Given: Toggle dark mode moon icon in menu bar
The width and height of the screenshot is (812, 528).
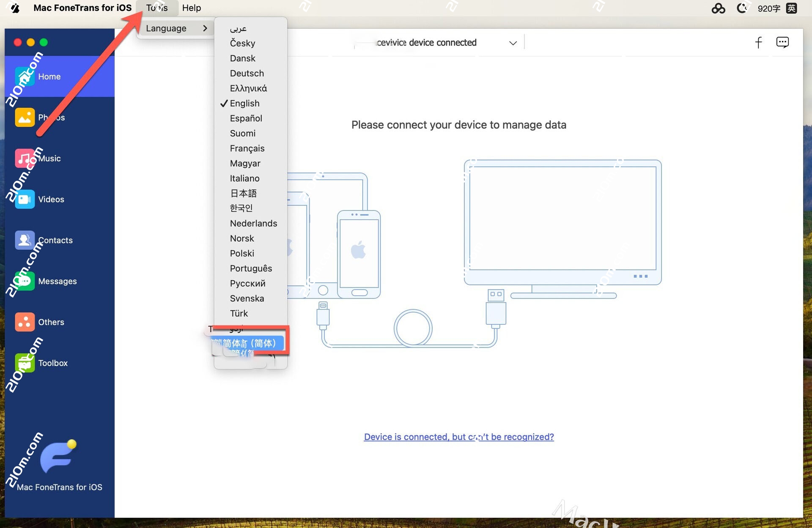Looking at the screenshot, I should [x=743, y=8].
